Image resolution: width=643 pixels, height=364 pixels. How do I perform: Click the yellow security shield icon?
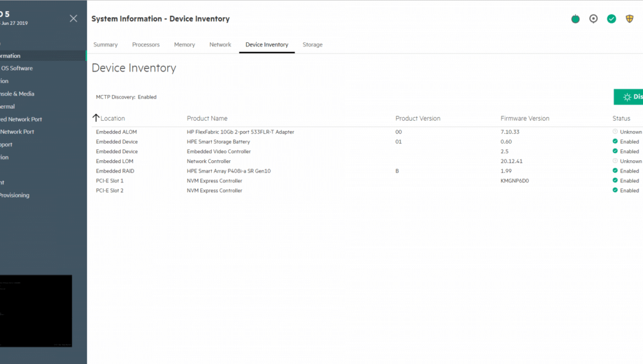coord(629,19)
